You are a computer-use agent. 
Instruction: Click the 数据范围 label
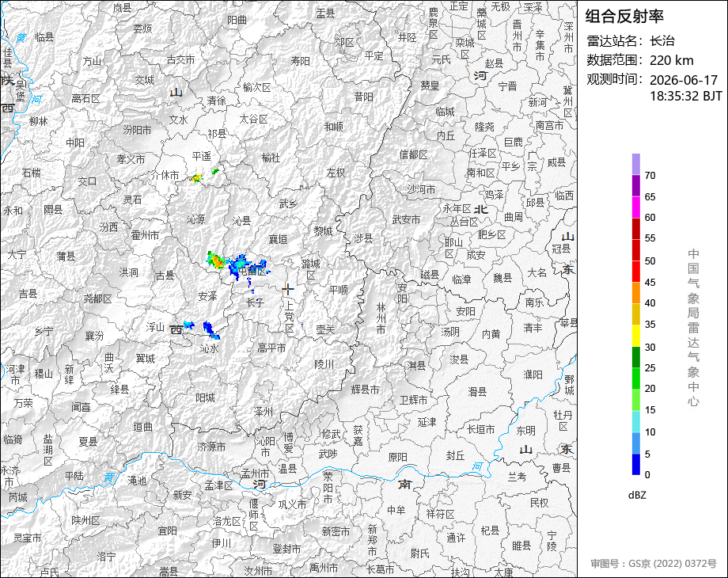click(616, 60)
